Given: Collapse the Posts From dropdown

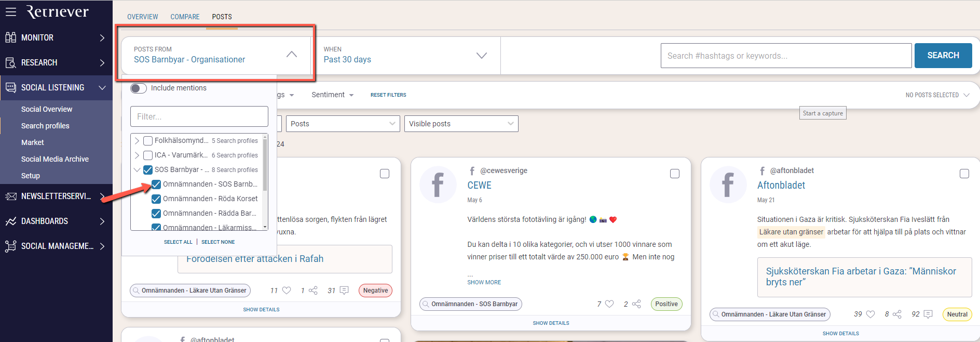Looking at the screenshot, I should tap(292, 55).
